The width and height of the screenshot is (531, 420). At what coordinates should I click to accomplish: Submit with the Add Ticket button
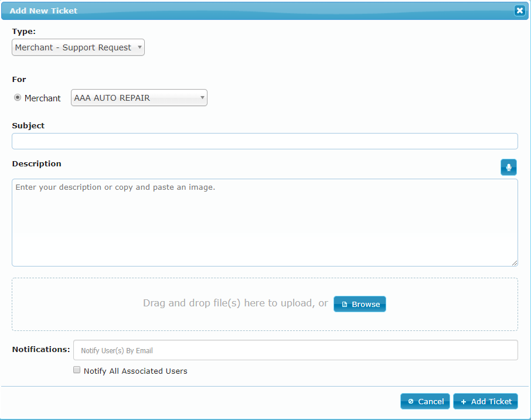(x=485, y=401)
